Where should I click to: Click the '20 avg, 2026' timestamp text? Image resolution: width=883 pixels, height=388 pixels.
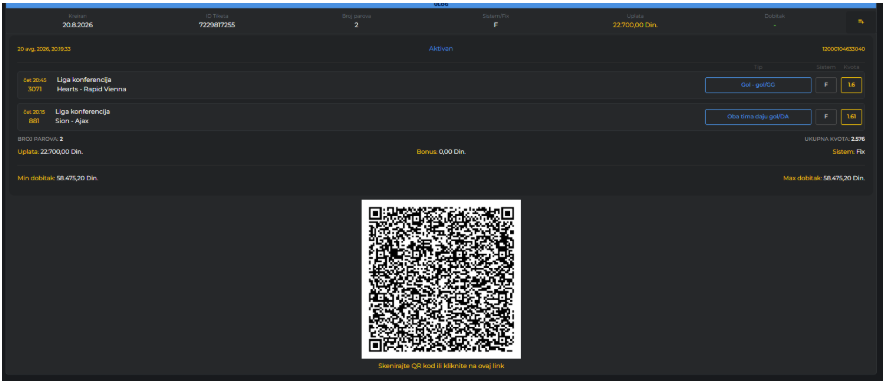(44, 49)
